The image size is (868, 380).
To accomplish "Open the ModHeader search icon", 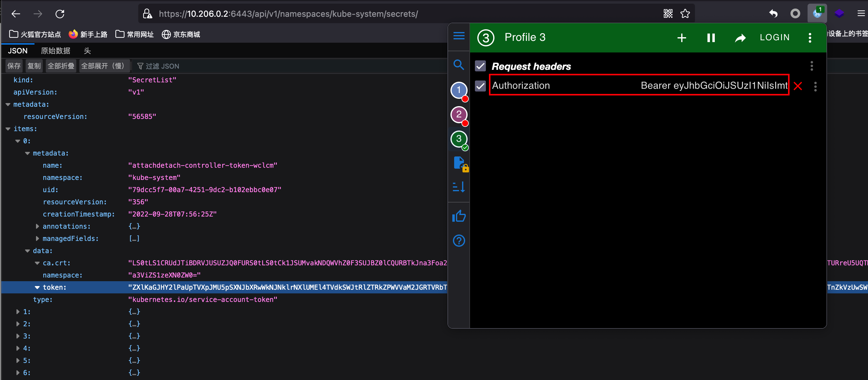I will [458, 64].
